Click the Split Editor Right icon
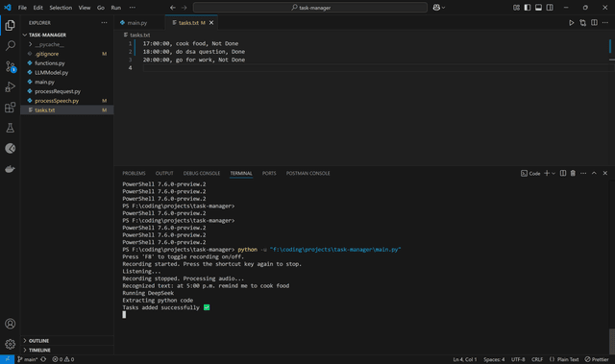This screenshot has width=615, height=364. coord(594,23)
